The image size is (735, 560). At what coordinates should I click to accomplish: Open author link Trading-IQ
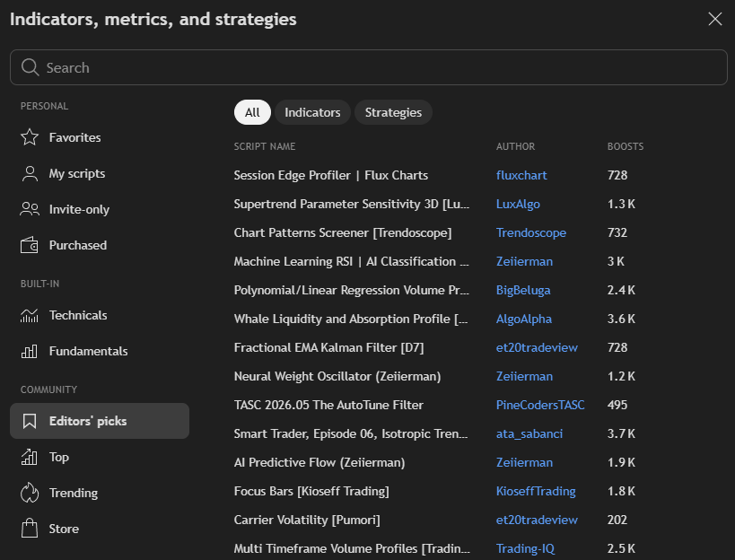pos(525,548)
